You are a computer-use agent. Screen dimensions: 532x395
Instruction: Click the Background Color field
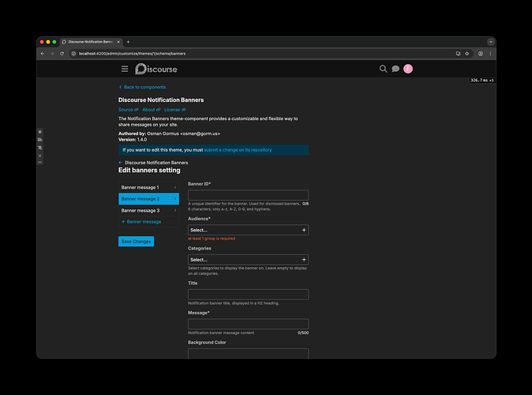coord(248,354)
